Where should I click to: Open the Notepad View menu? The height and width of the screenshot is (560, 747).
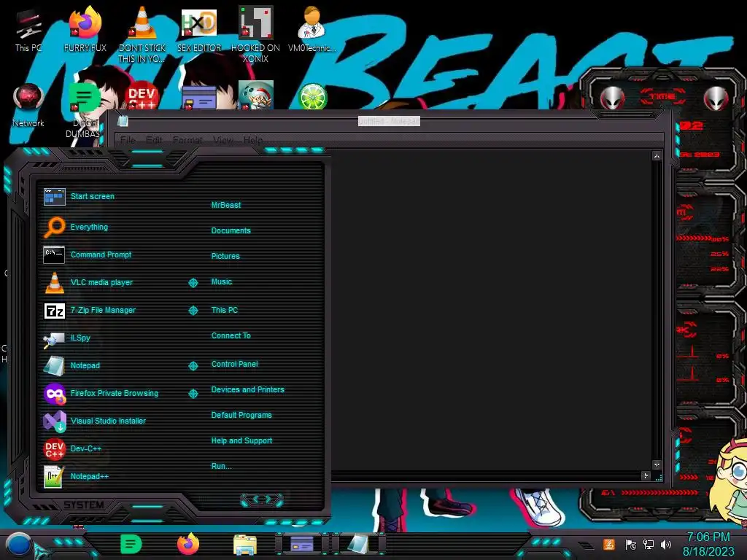[223, 140]
